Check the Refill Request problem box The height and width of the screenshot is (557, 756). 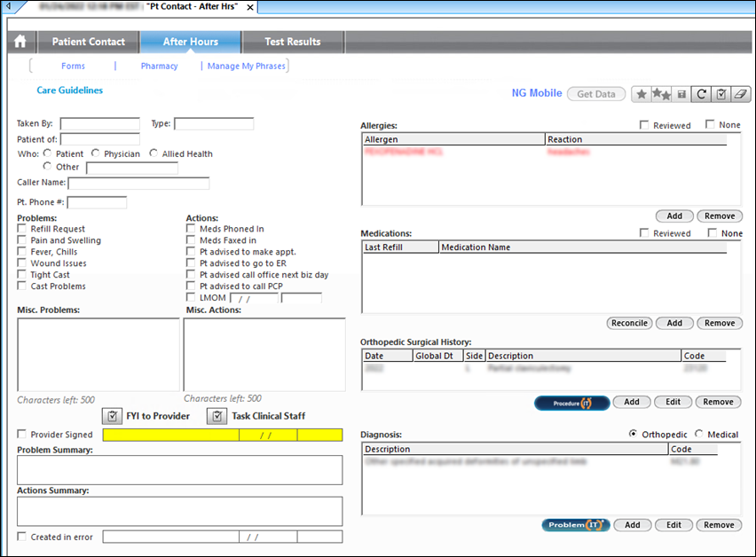click(x=21, y=229)
